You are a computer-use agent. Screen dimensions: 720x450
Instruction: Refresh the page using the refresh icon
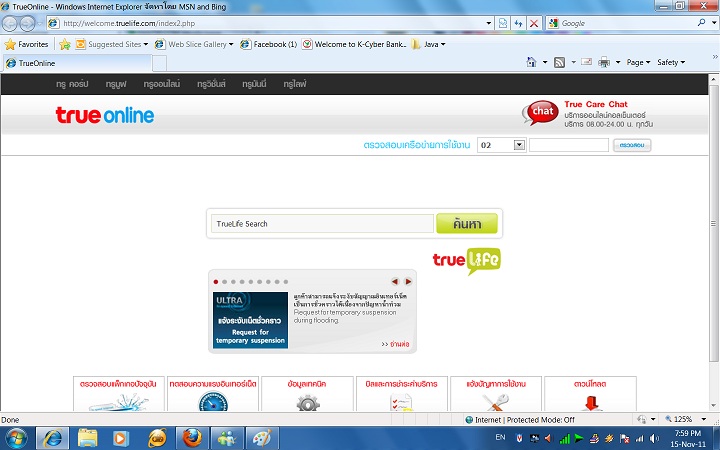pos(518,23)
